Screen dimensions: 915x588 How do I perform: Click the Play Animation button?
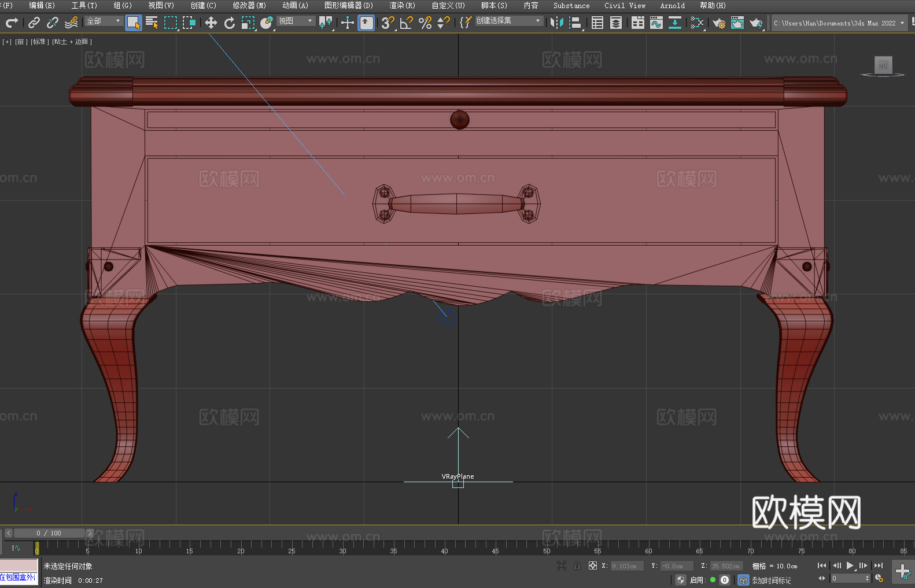tap(850, 565)
